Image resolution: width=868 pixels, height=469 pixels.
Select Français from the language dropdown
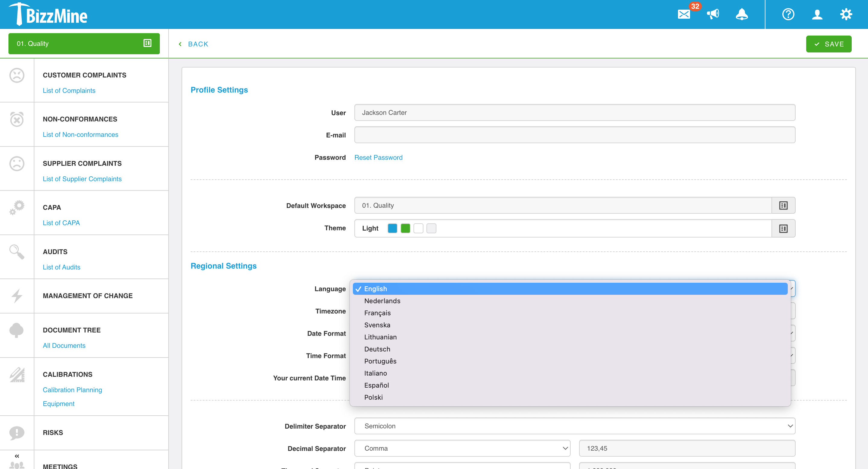click(x=377, y=313)
